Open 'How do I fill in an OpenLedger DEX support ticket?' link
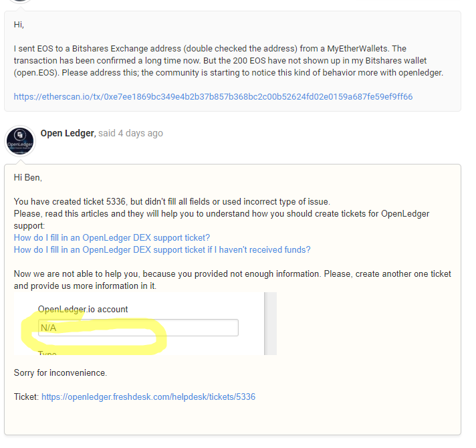This screenshot has width=476, height=448. tap(112, 237)
